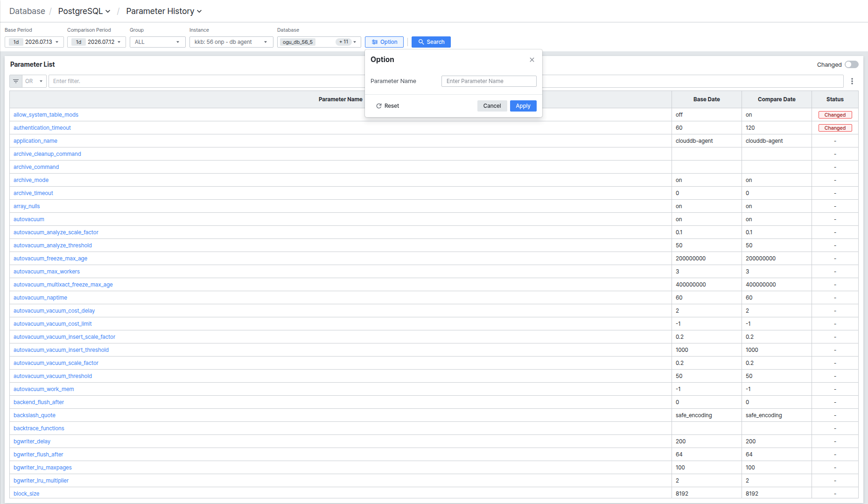Open archive_timeout parameter link
This screenshot has height=504, width=868.
(33, 193)
